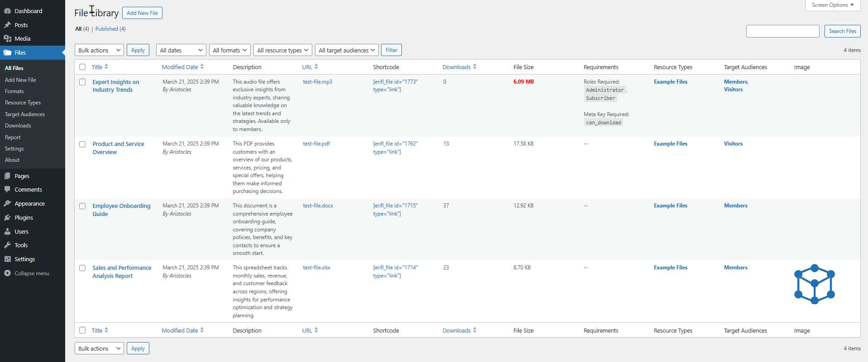
Task: Click the Settings sliders icon
Action: pos(7,259)
